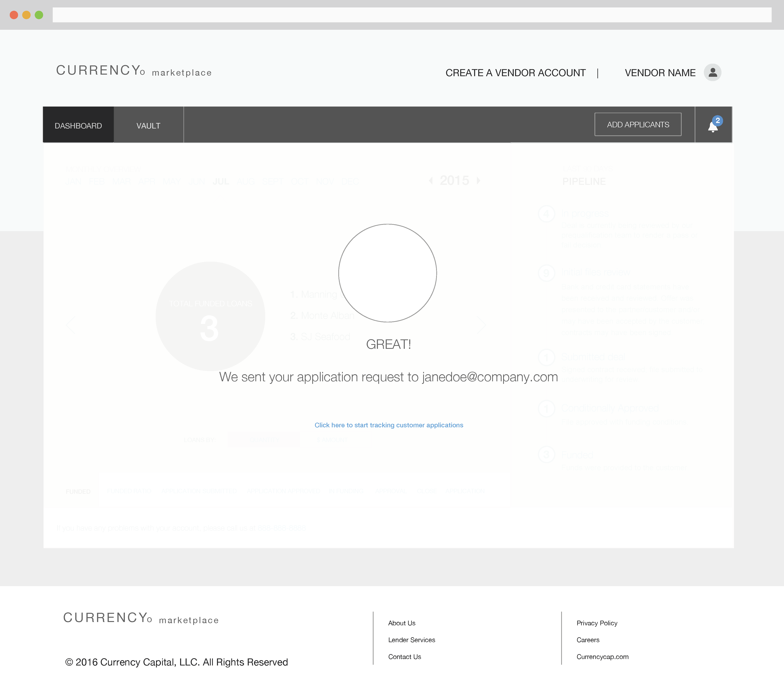
Task: Click CREATE A VENDOR ACCOUNT
Action: click(x=515, y=72)
